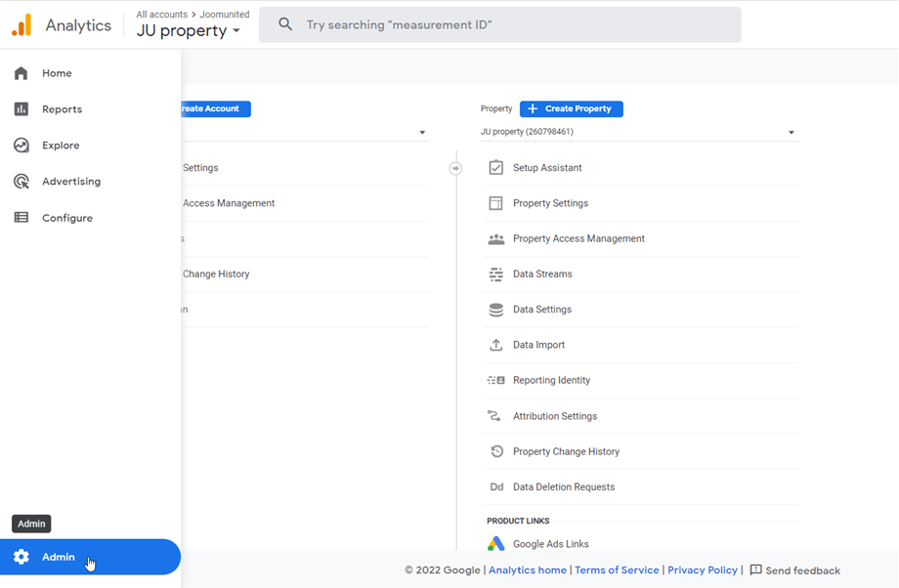Select Attribution Settings from property list
899x588 pixels.
(x=554, y=416)
